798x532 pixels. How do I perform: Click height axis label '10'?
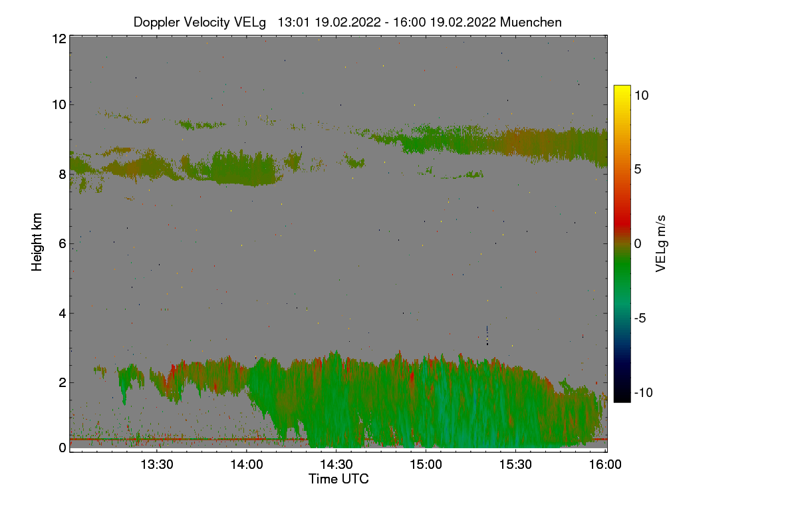coord(59,104)
